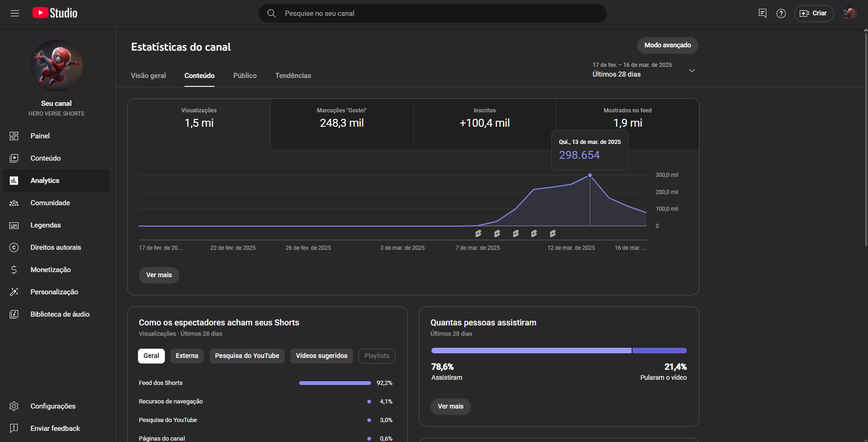Screen dimensions: 868x442
Task: Open the account avatar menu
Action: pyautogui.click(x=849, y=13)
